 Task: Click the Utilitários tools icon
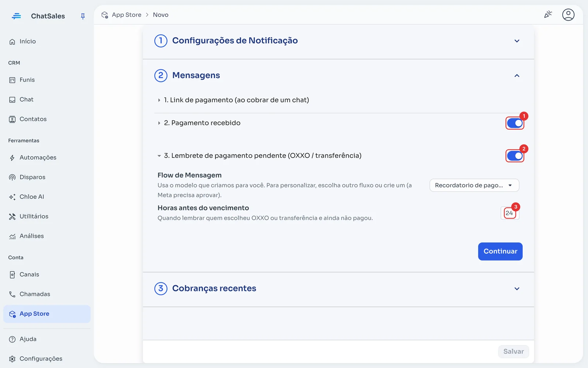click(x=12, y=216)
